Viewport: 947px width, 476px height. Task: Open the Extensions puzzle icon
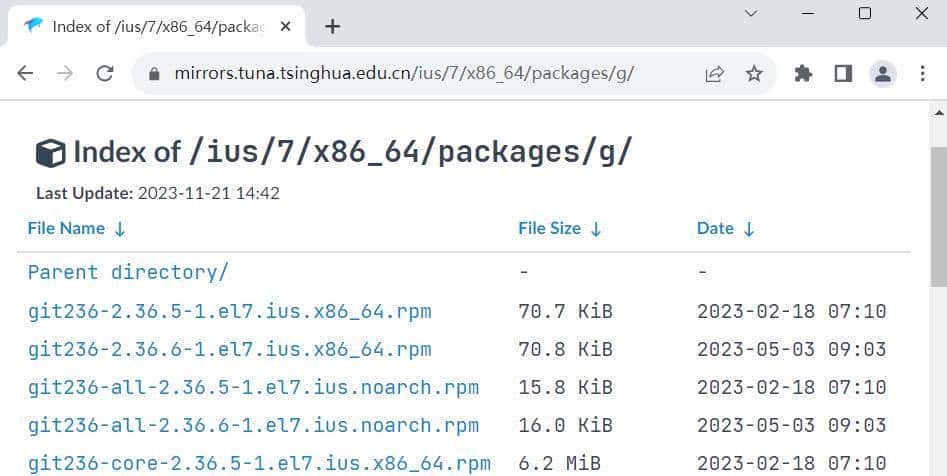tap(803, 73)
